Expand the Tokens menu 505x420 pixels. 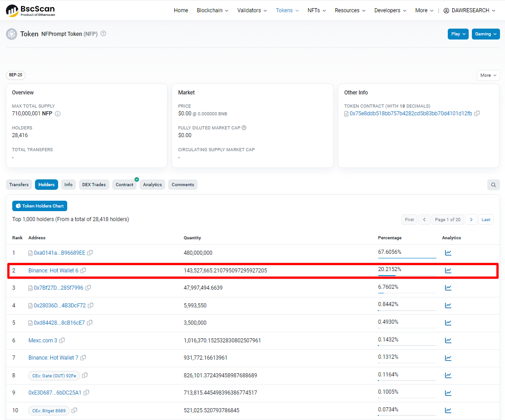287,10
